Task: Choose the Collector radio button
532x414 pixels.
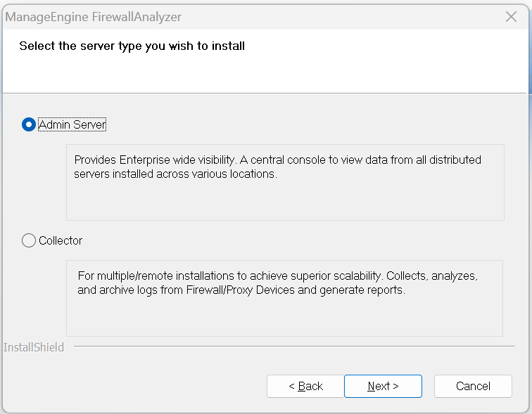Action: (29, 240)
